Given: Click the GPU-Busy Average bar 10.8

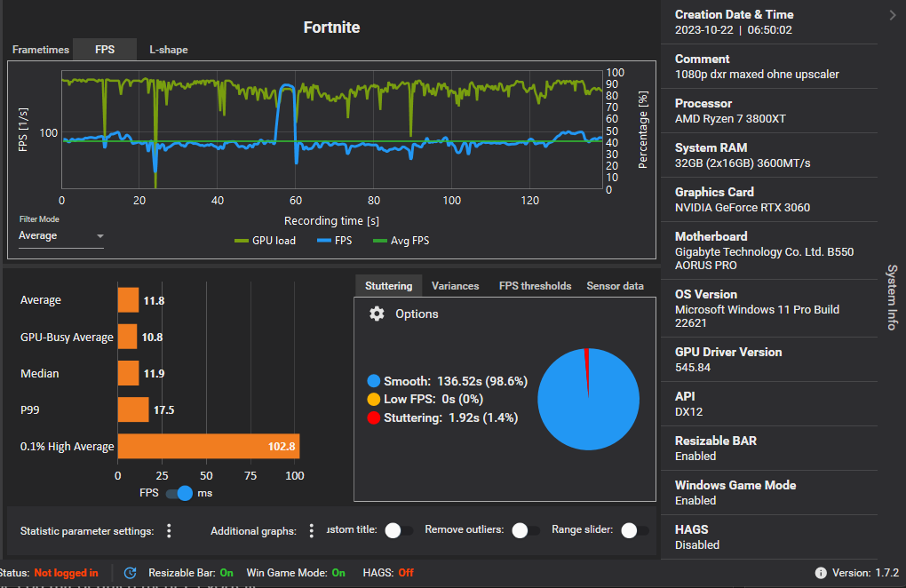Looking at the screenshot, I should coord(127,337).
